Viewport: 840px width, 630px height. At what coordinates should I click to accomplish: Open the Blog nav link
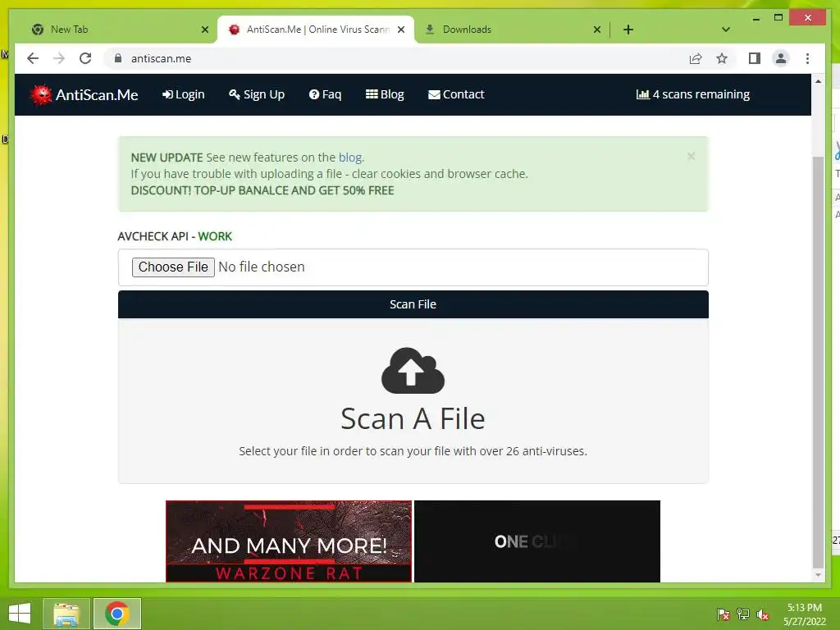385,94
